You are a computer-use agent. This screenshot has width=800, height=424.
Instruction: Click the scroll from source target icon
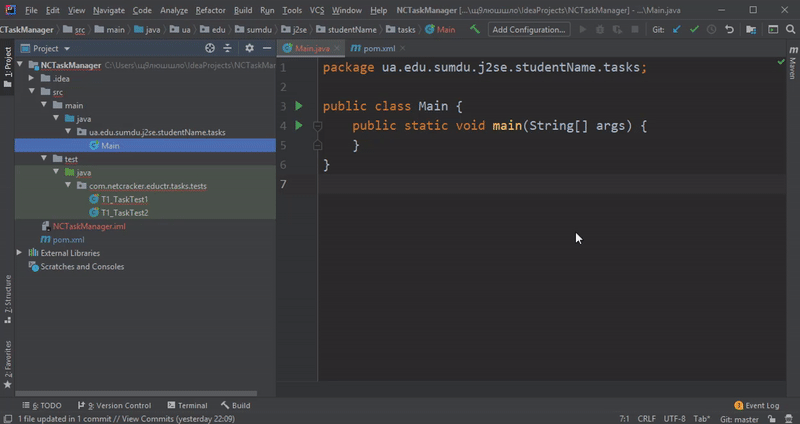[x=210, y=48]
